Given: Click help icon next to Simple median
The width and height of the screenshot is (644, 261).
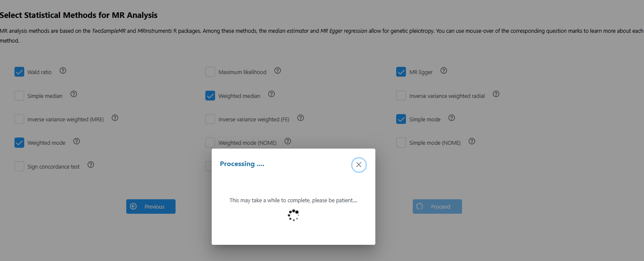Looking at the screenshot, I should click(74, 94).
